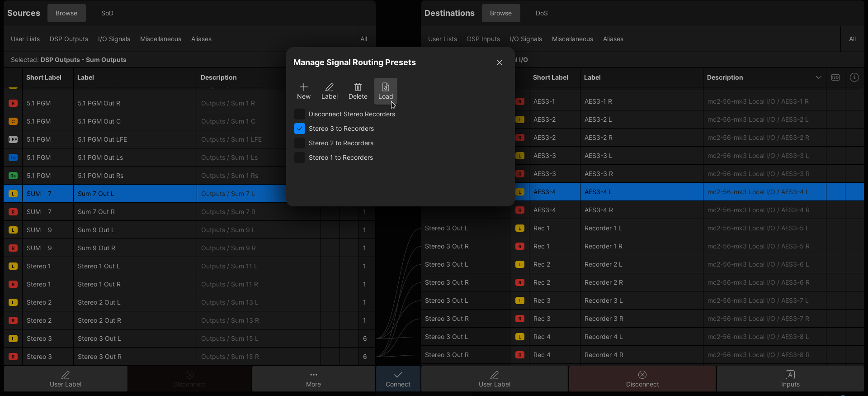Switch to the SoD tab in Sources
The height and width of the screenshot is (396, 868).
[107, 13]
